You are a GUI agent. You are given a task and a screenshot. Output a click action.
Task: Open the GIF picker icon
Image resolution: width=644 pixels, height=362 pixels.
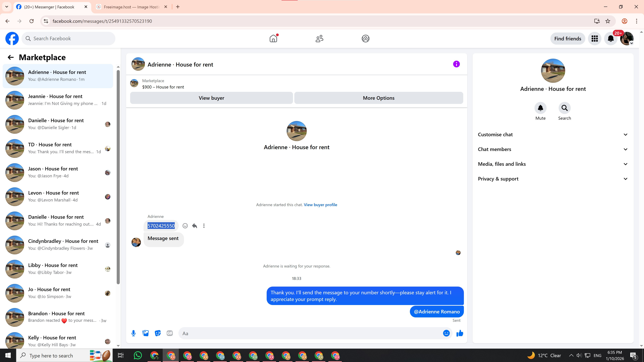tap(170, 333)
